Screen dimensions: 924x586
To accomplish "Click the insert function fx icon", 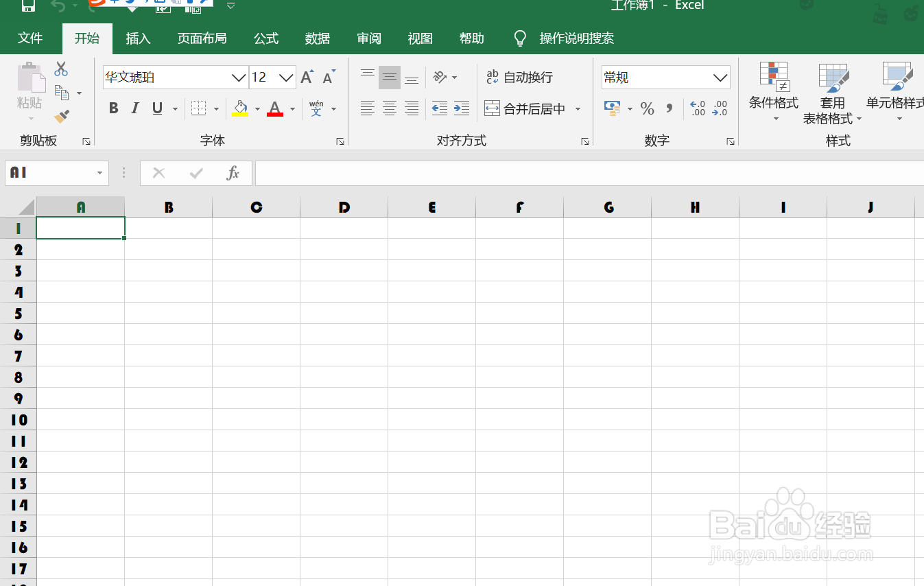I will coord(233,173).
